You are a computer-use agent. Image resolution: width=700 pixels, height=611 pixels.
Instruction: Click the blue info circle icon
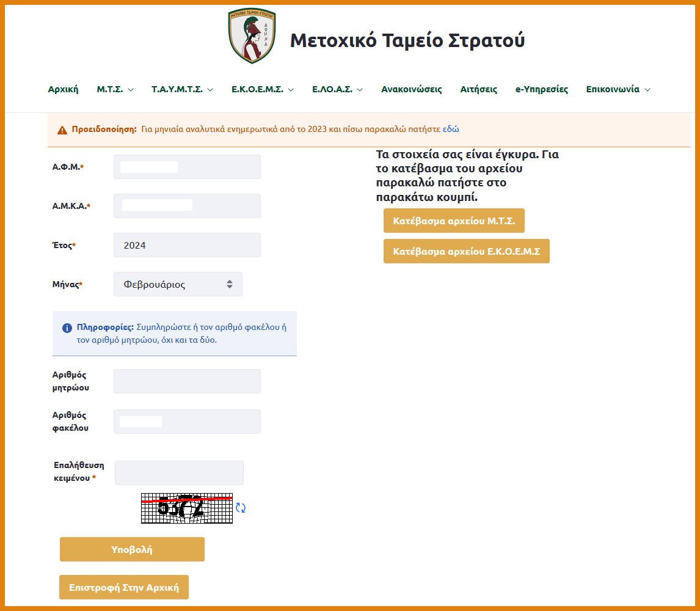click(67, 328)
